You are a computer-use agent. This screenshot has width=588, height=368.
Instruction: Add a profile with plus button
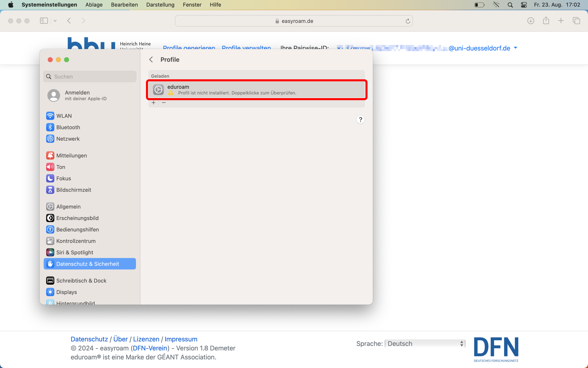click(x=154, y=103)
